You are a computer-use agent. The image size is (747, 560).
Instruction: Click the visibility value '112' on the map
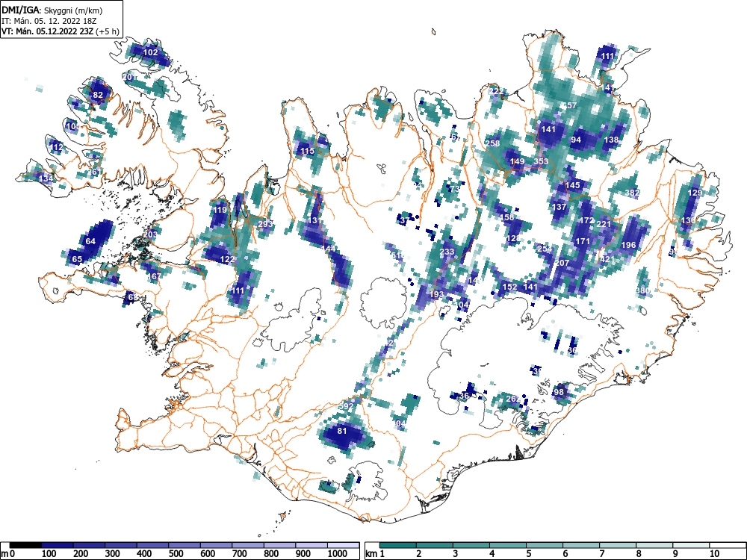[56, 148]
